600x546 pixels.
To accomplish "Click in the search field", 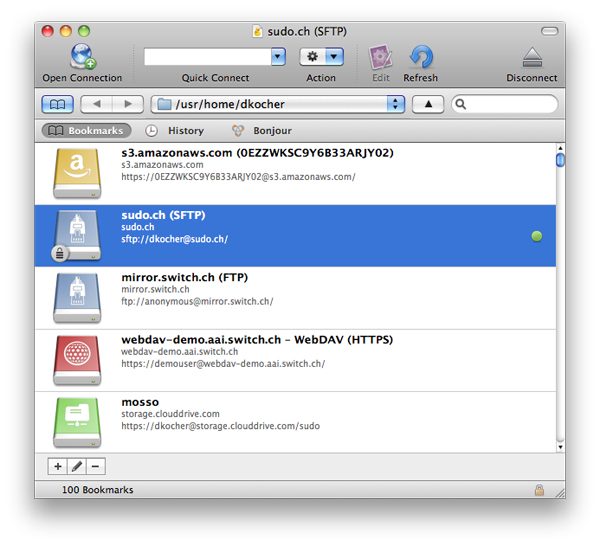I will click(x=504, y=104).
